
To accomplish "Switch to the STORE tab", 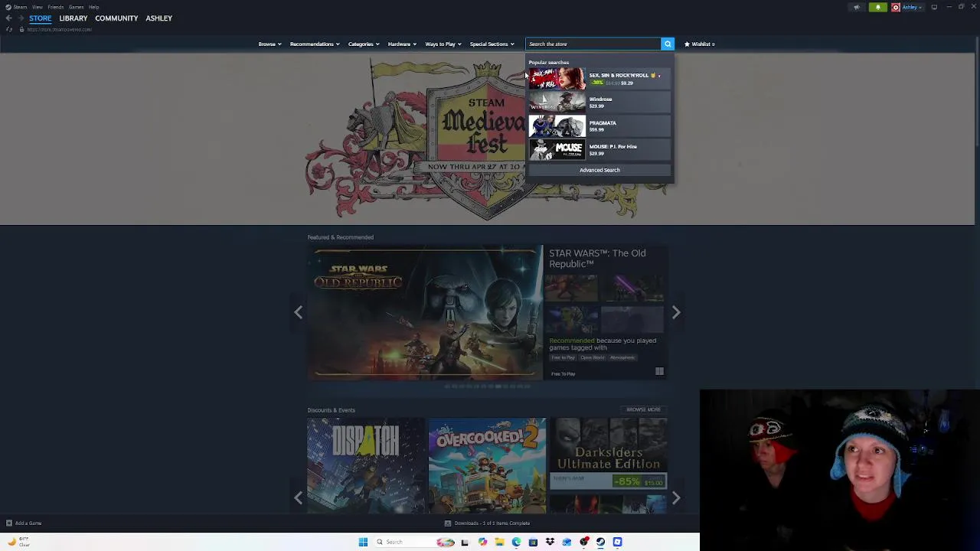I will click(41, 18).
